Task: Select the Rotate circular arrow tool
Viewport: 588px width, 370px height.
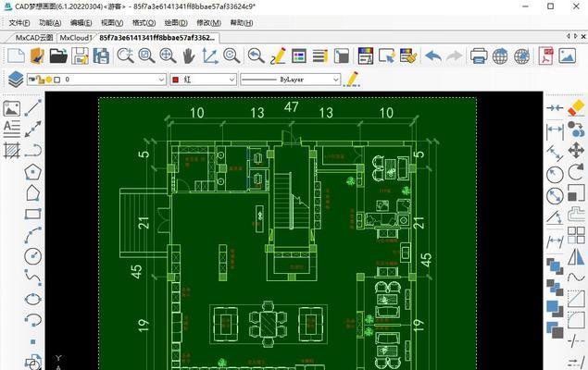Action: click(x=576, y=172)
